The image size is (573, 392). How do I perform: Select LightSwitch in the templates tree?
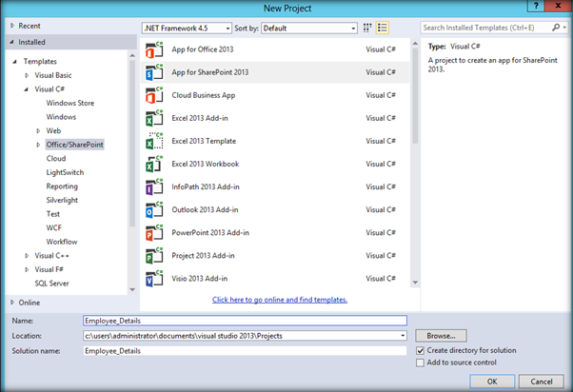coord(65,172)
